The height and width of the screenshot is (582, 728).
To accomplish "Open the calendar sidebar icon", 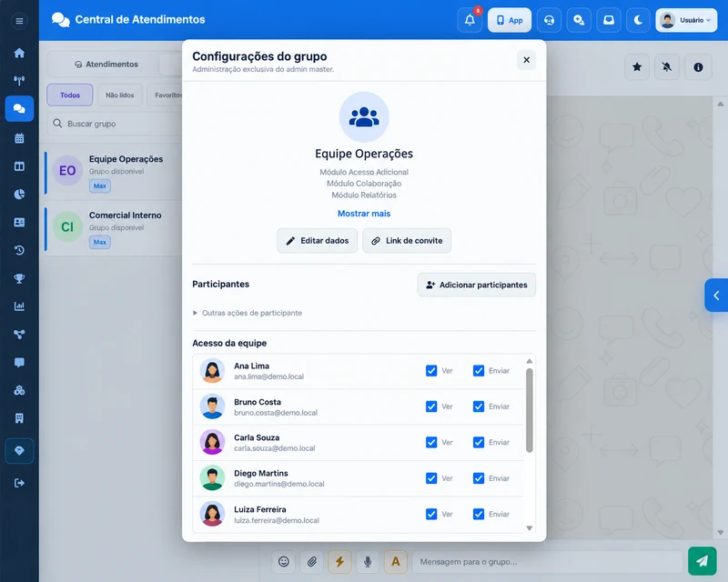I will point(19,138).
